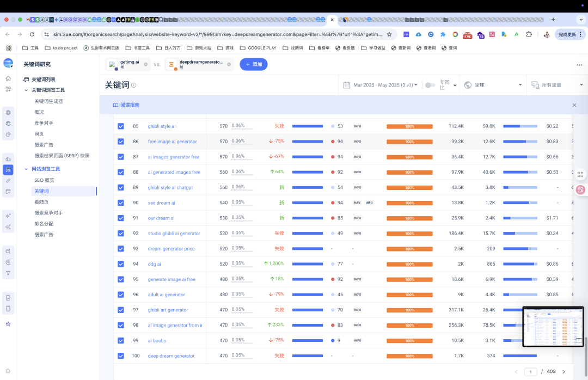Image resolution: width=588 pixels, height=380 pixels.
Task: Click the browser address bar
Action: click(217, 34)
